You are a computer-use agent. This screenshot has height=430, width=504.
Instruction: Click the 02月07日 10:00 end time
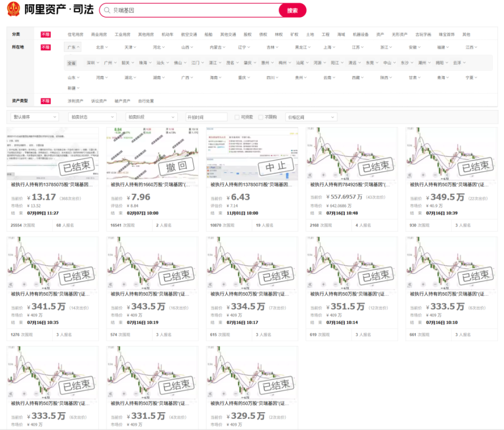[x=142, y=213]
